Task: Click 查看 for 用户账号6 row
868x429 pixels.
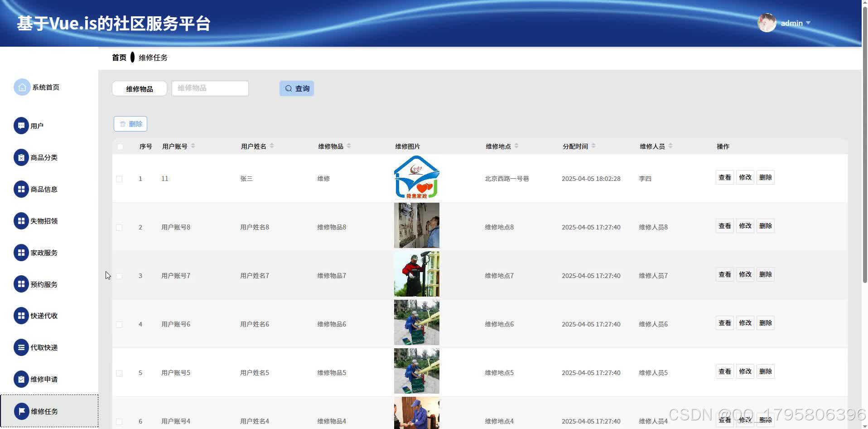Action: pyautogui.click(x=725, y=323)
